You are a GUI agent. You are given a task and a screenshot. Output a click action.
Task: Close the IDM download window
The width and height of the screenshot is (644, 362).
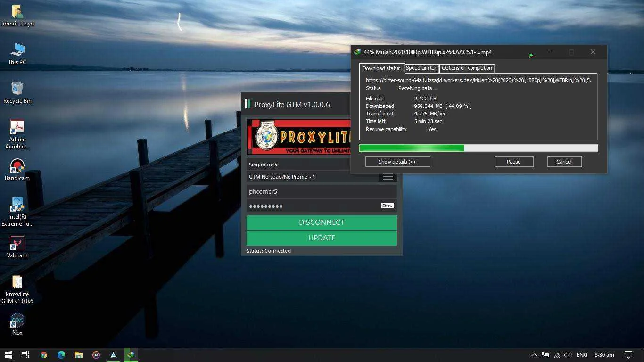coord(593,52)
